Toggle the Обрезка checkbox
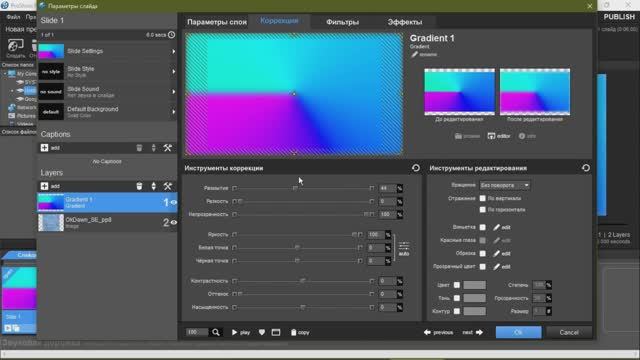Screen dimensions: 640x360 tap(482, 253)
